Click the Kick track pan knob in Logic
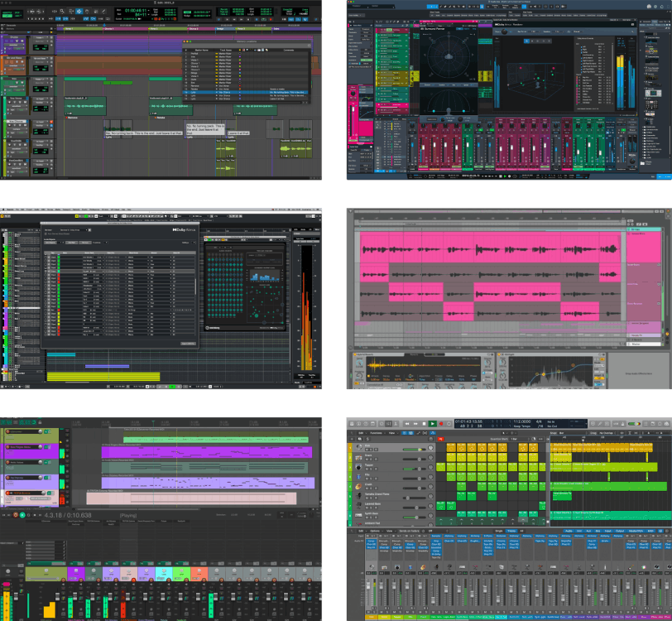This screenshot has width=672, height=621. point(430,448)
